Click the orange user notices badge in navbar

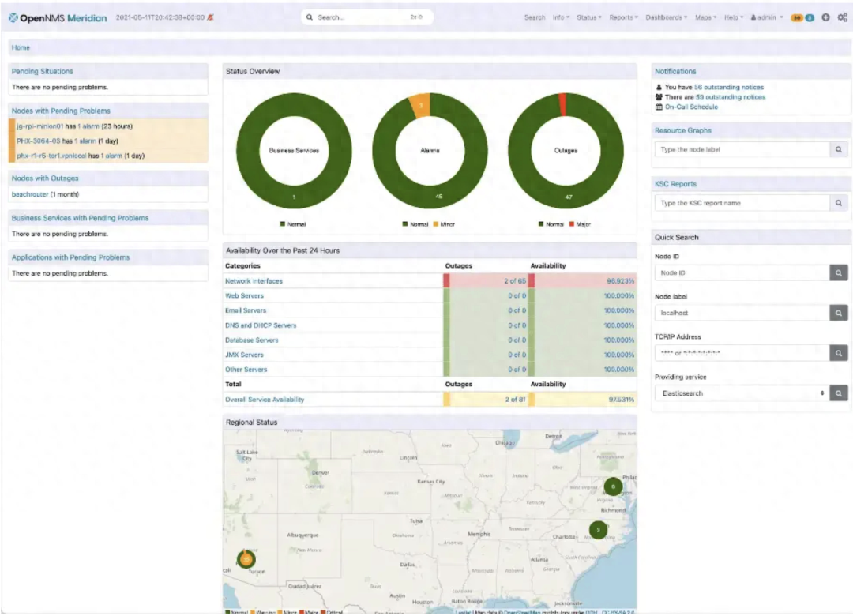(x=797, y=17)
